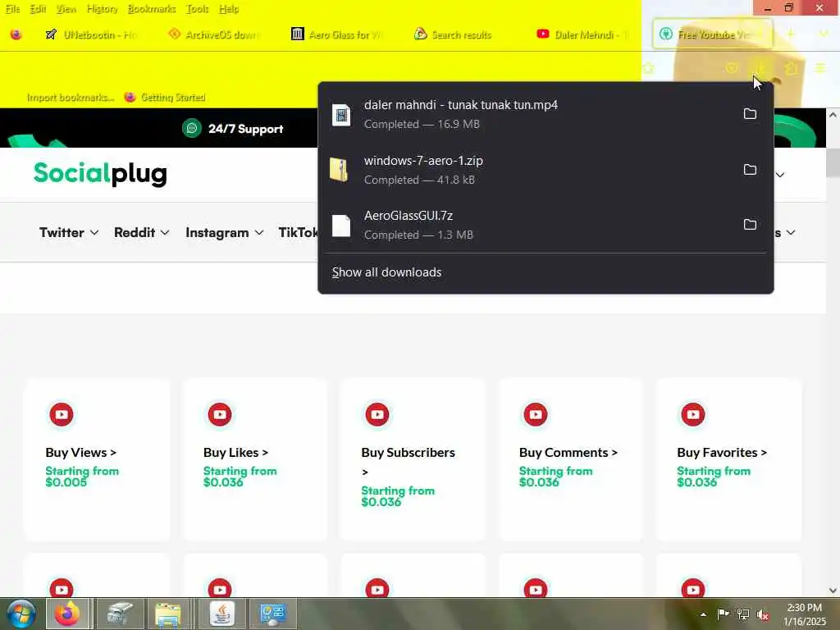Expand the Instagram services dropdown

pos(225,232)
